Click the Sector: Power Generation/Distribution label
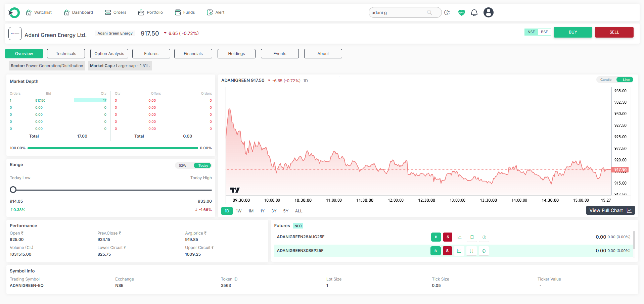 (x=47, y=66)
